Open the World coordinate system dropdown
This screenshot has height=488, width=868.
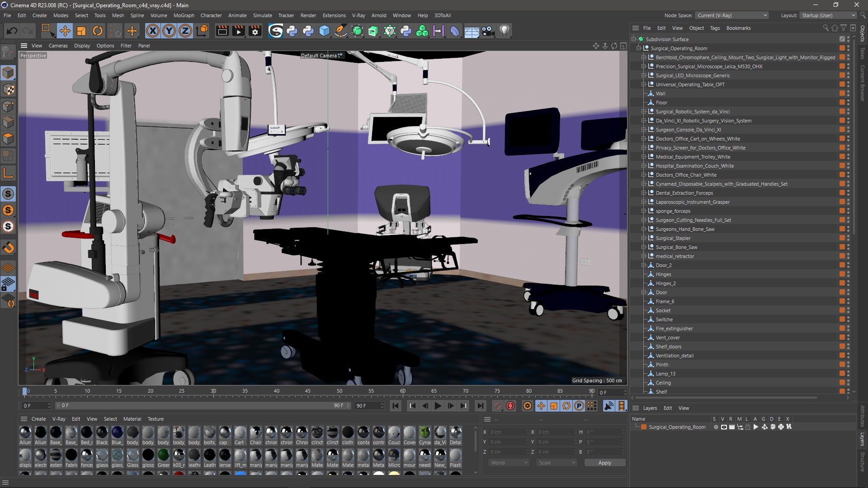(509, 463)
